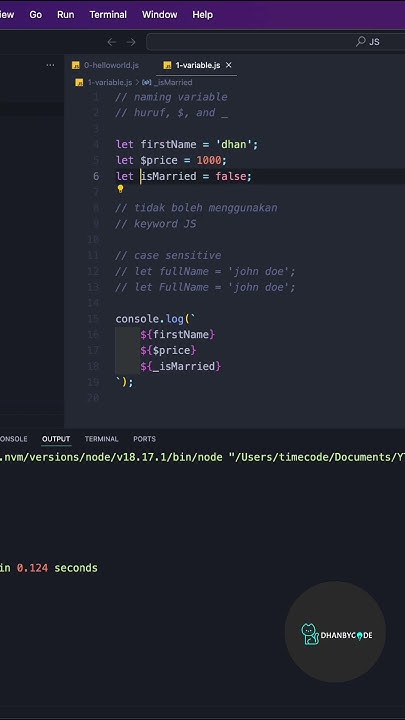The height and width of the screenshot is (720, 405).
Task: Open the Window menu
Action: pos(159,15)
